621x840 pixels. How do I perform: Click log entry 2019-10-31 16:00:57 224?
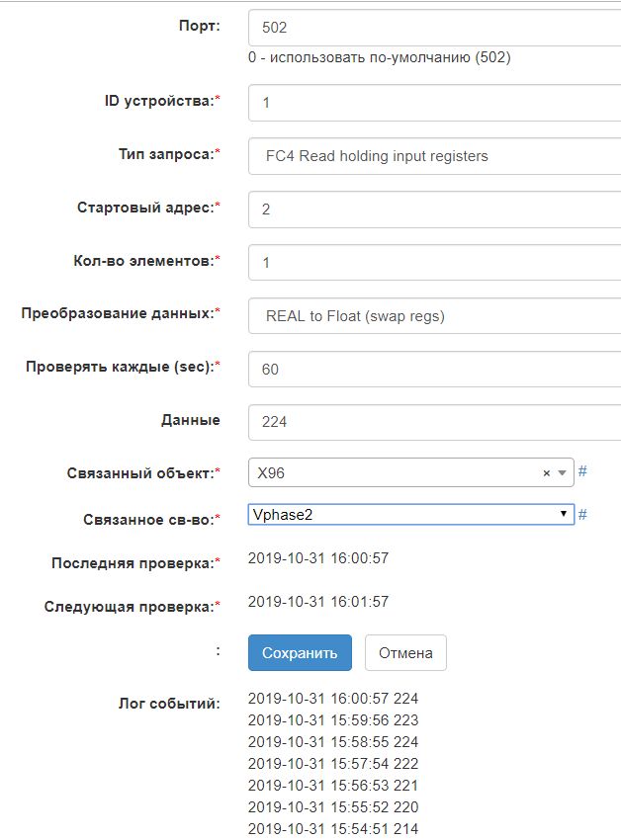[333, 699]
